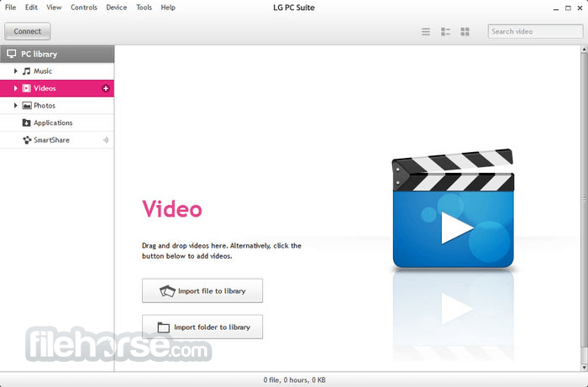Screen dimensions: 588x387
Task: Select the PC library header
Action: (57, 54)
